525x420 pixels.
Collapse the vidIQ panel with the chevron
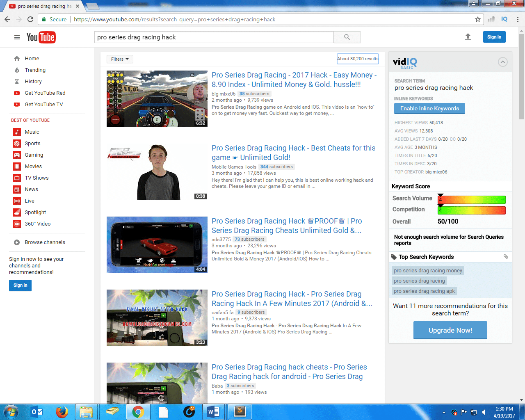[502, 62]
